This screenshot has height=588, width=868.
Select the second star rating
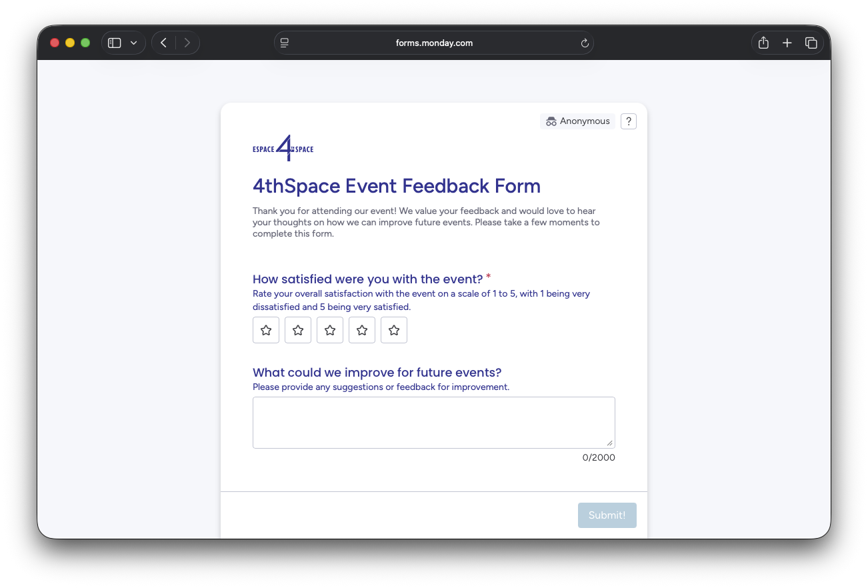point(297,329)
